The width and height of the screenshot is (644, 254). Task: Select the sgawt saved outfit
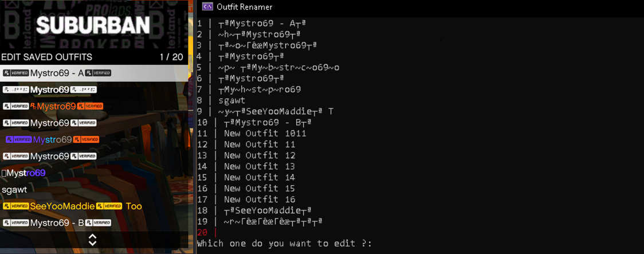click(14, 190)
